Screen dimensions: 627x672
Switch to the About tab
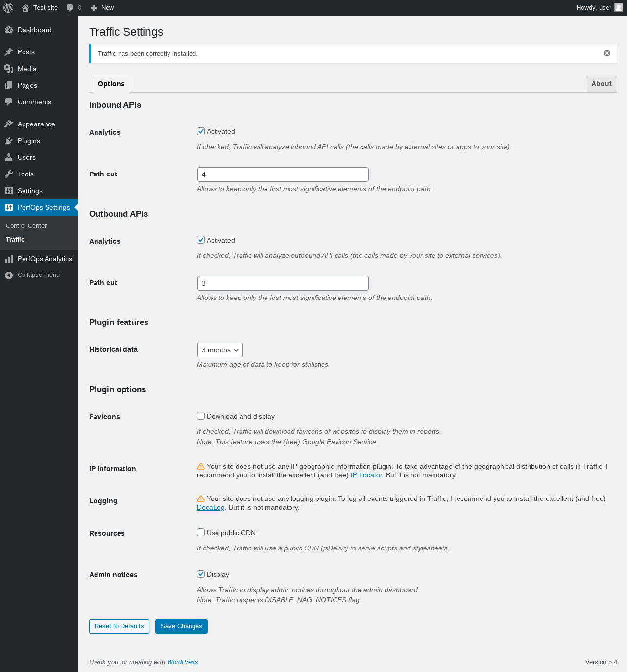pos(601,84)
